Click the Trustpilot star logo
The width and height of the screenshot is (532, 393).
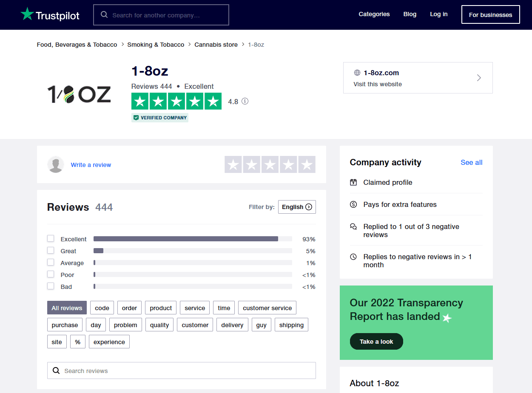(27, 14)
